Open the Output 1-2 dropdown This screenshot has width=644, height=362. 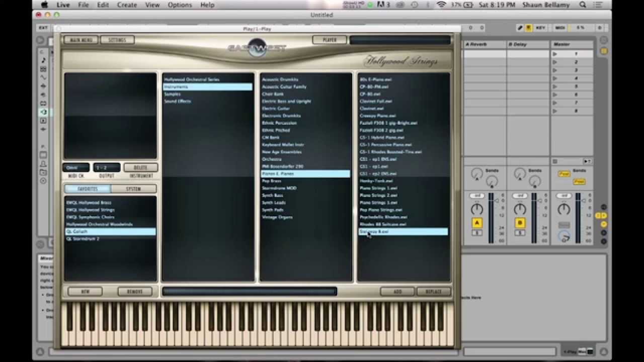[x=107, y=167]
